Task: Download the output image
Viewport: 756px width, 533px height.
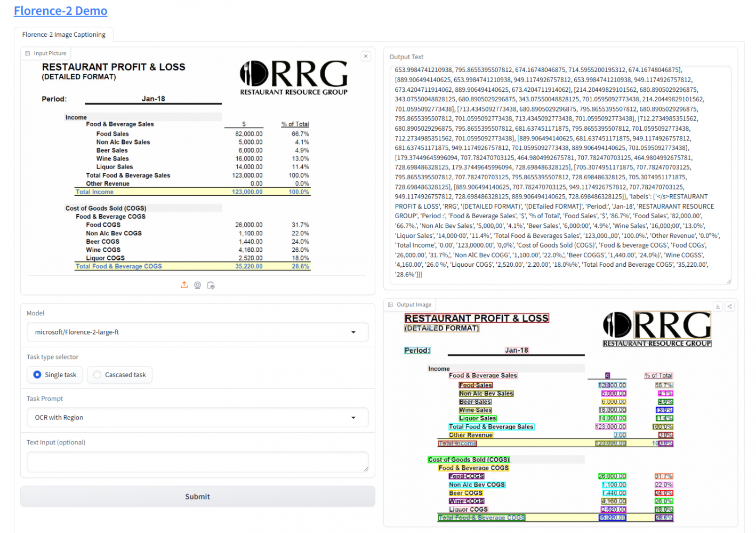Action: click(x=718, y=306)
